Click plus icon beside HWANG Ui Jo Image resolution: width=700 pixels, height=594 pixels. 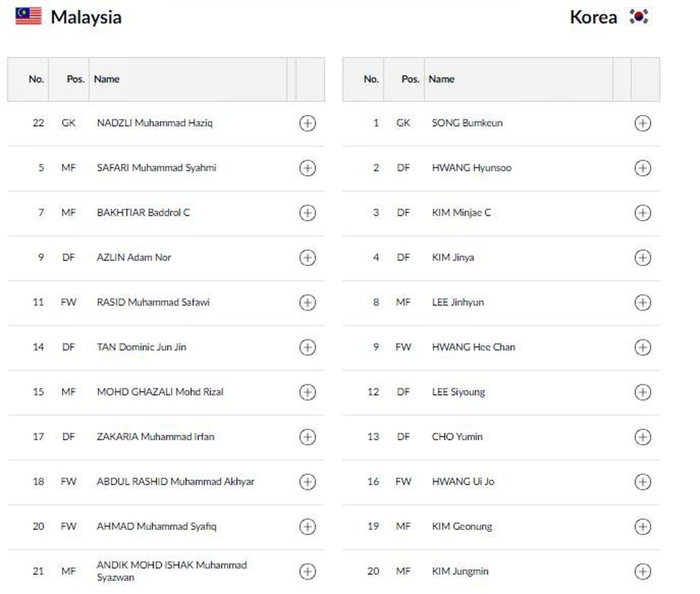(x=642, y=482)
